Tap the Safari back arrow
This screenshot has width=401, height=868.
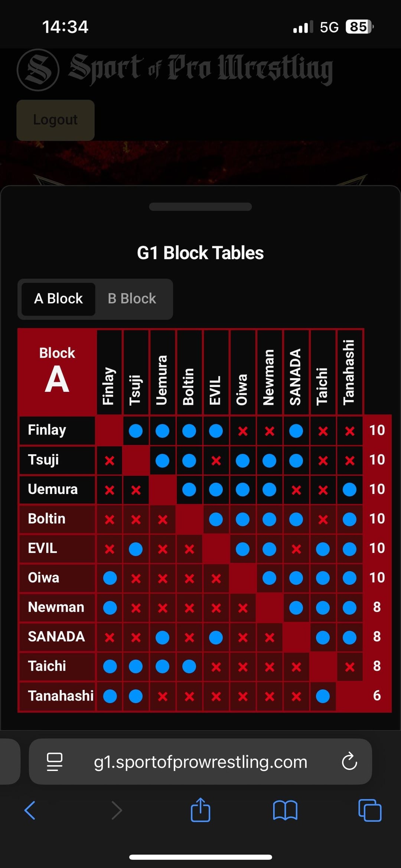point(30,810)
